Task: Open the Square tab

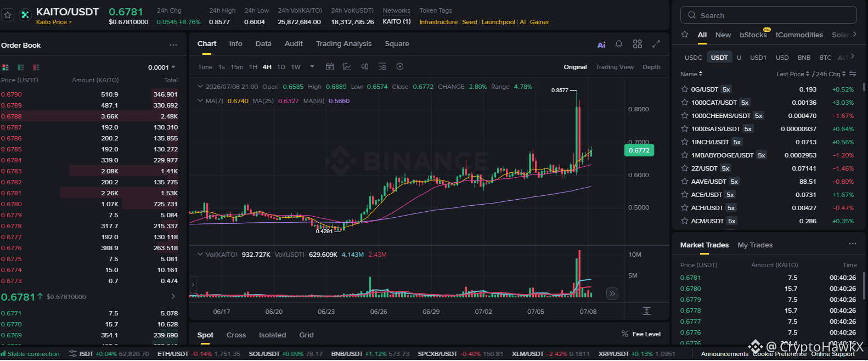Action: click(397, 44)
